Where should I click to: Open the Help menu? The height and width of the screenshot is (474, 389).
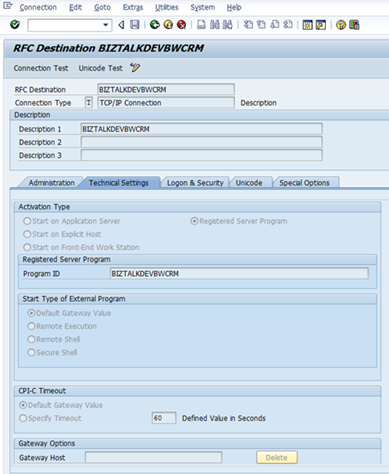tap(234, 7)
